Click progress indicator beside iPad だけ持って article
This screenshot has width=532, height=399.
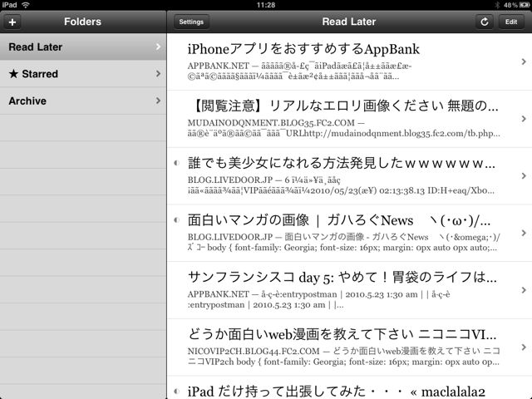[176, 392]
